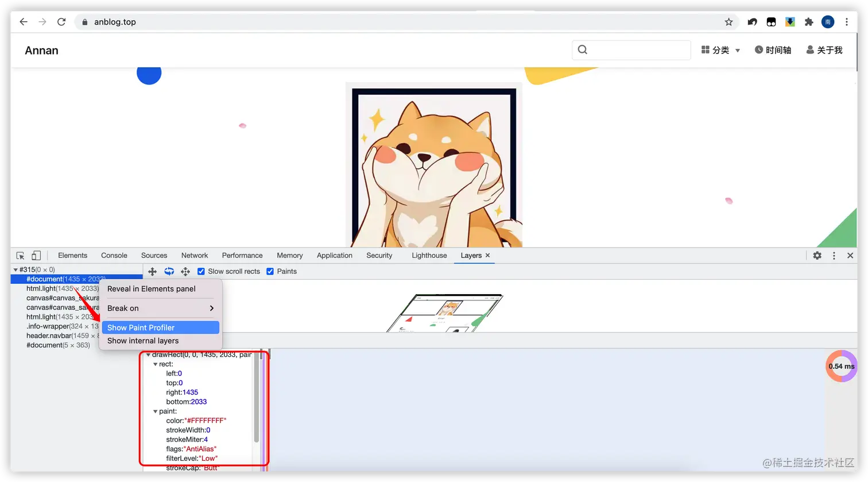This screenshot has width=868, height=482.
Task: Click the filterLevel "Low" property
Action: (x=192, y=458)
